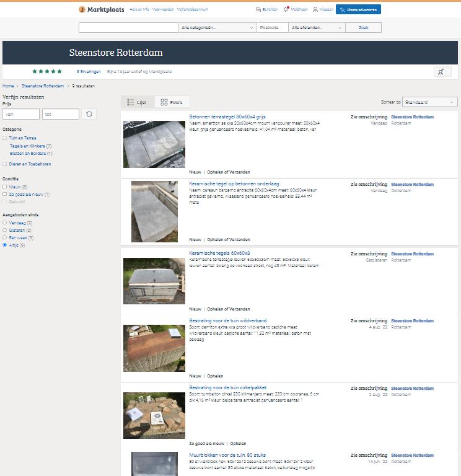Select the Gisteren radio option

(4, 230)
